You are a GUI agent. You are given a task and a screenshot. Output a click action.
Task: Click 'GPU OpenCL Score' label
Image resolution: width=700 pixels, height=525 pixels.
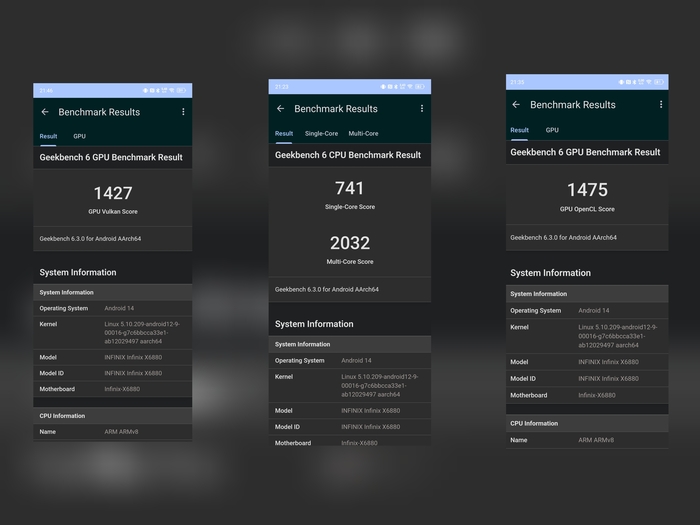pyautogui.click(x=587, y=209)
